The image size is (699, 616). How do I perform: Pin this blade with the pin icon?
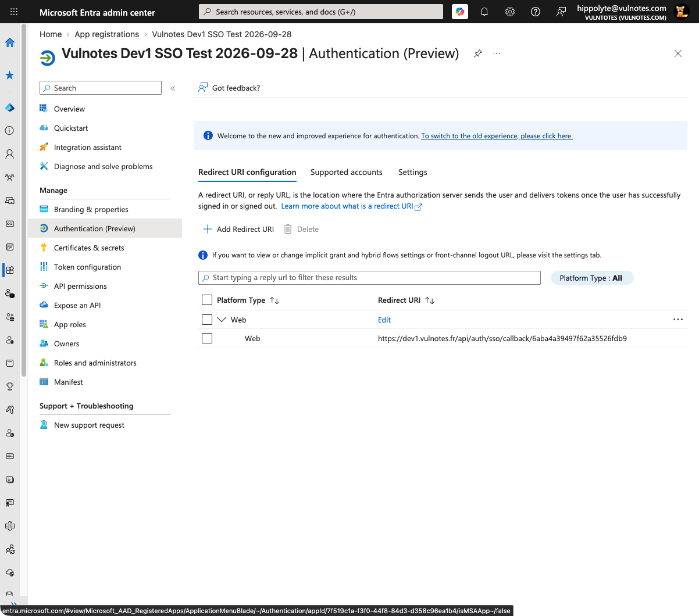(x=478, y=53)
